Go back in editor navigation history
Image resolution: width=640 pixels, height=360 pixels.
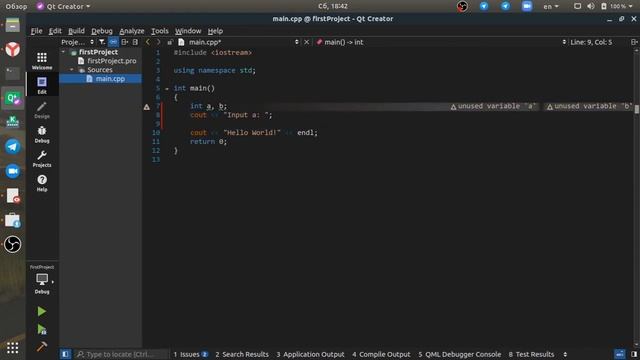[x=148, y=42]
